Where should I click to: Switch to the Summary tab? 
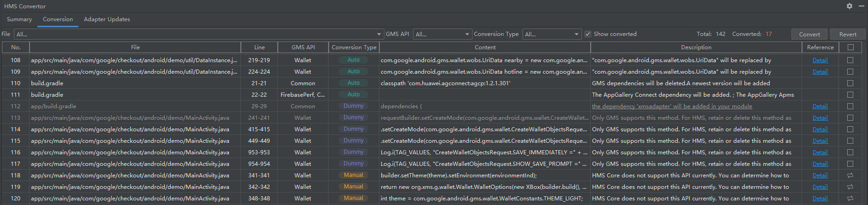click(19, 19)
